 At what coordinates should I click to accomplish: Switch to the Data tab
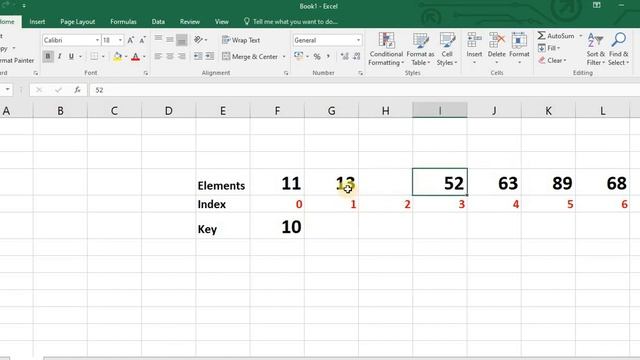(158, 22)
